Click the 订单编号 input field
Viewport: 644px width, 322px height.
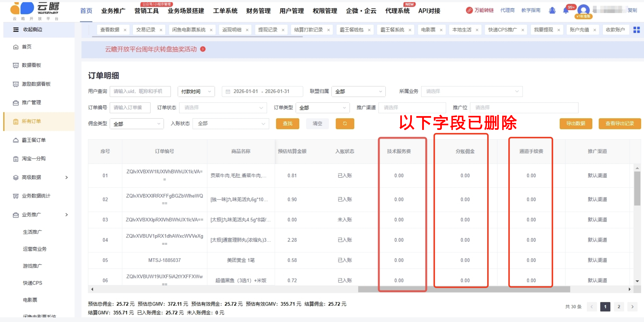tap(130, 108)
